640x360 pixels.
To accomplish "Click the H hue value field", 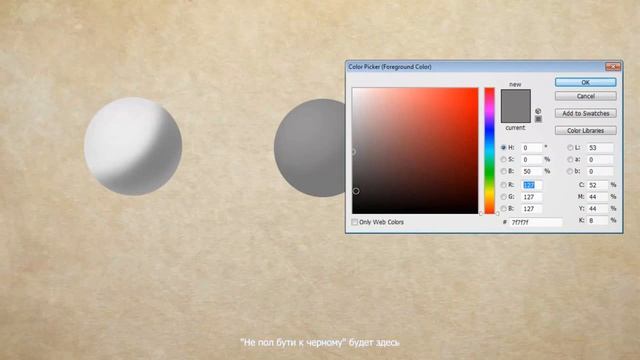I will (x=531, y=147).
